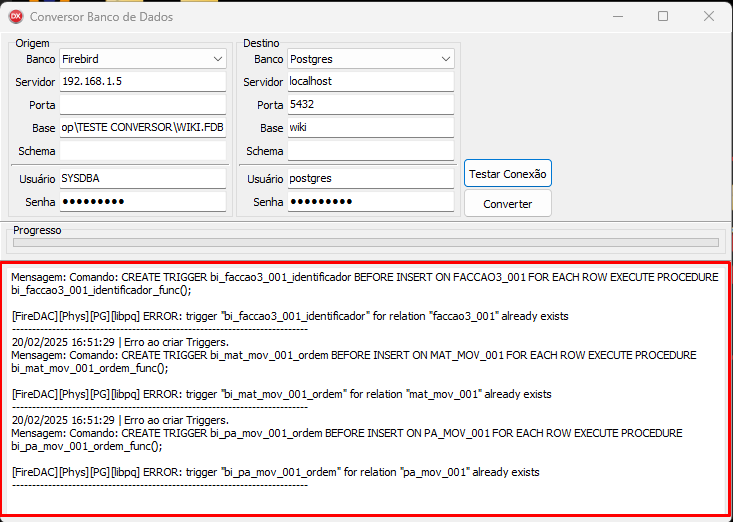
Task: Click the Origem Usuário field with SYSDBA
Action: pyautogui.click(x=143, y=178)
